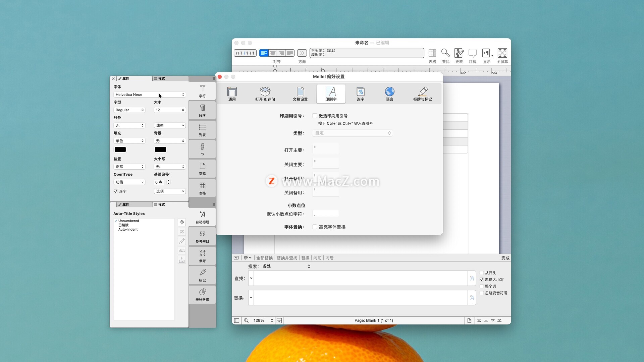644x362 pixels.
Task: Switch to the 文稿设置 preferences tab
Action: pyautogui.click(x=300, y=94)
